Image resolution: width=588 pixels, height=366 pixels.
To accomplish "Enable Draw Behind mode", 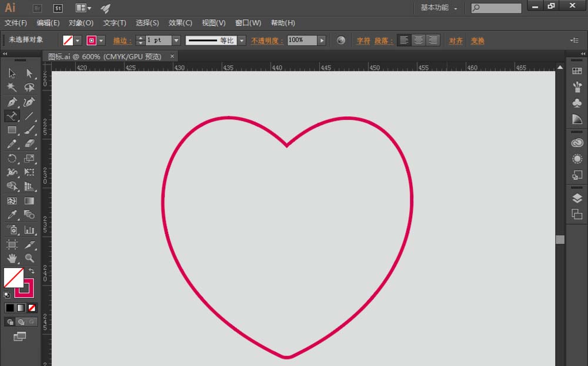I will coord(21,322).
